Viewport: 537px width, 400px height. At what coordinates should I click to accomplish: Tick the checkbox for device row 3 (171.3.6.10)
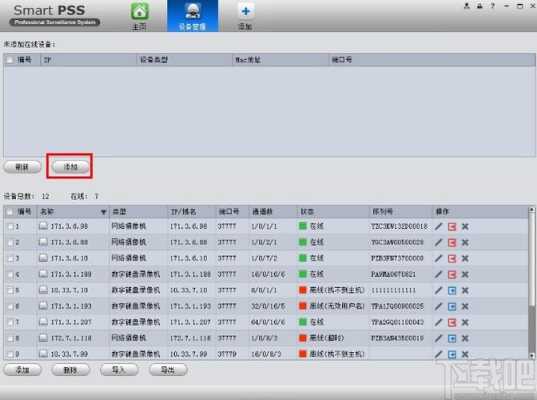(11, 258)
